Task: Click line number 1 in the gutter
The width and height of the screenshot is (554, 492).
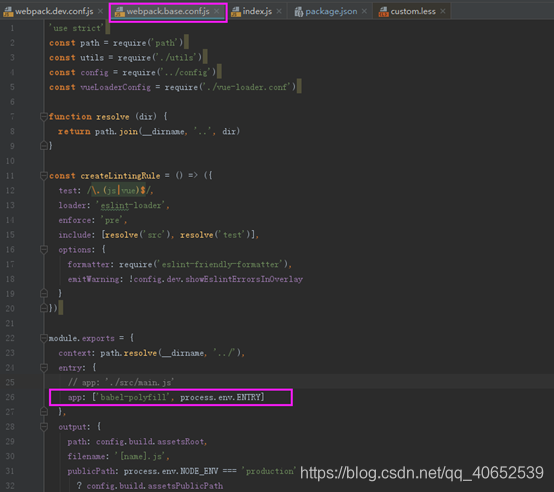Action: coord(12,28)
